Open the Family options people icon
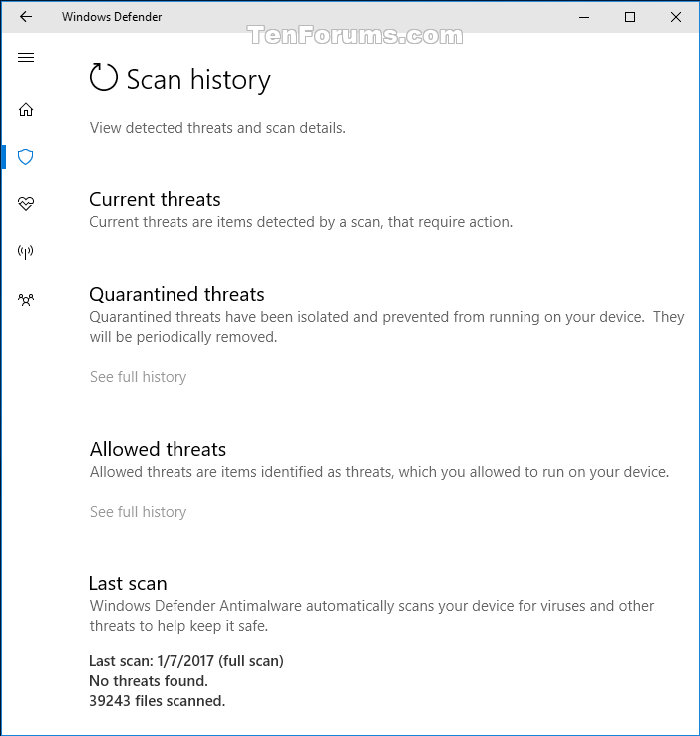Viewport: 700px width, 736px height. 26,299
